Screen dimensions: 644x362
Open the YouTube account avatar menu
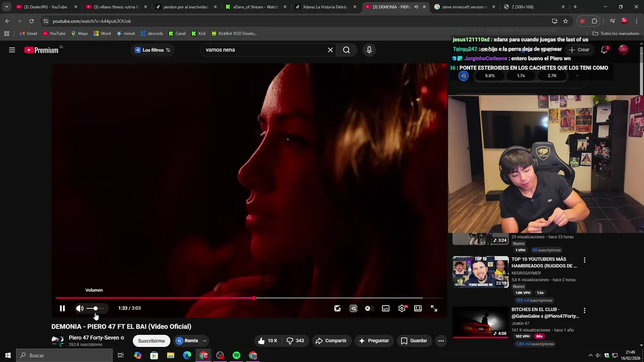623,50
